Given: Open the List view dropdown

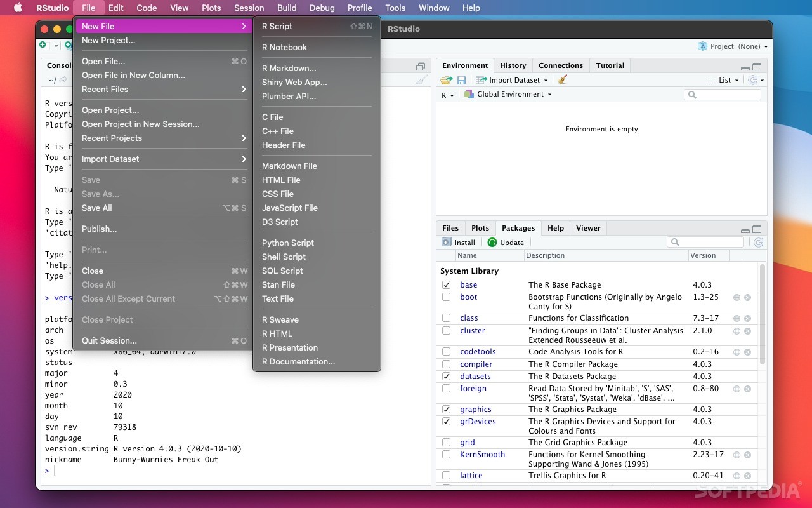Looking at the screenshot, I should [723, 80].
